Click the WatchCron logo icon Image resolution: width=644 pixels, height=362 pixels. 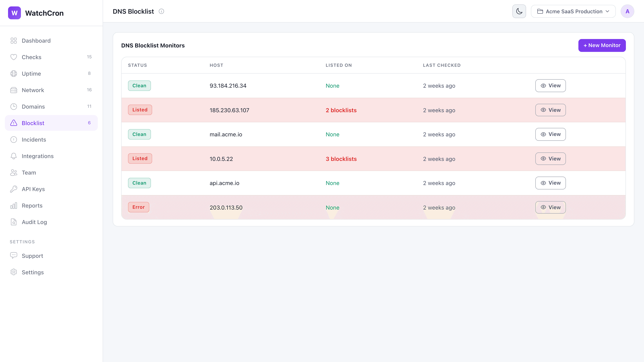(14, 13)
